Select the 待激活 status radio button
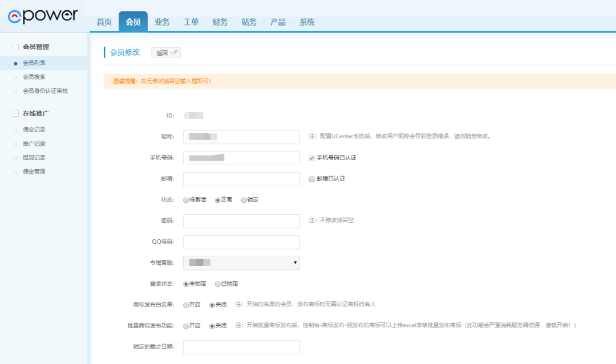The height and width of the screenshot is (364, 616). click(186, 200)
